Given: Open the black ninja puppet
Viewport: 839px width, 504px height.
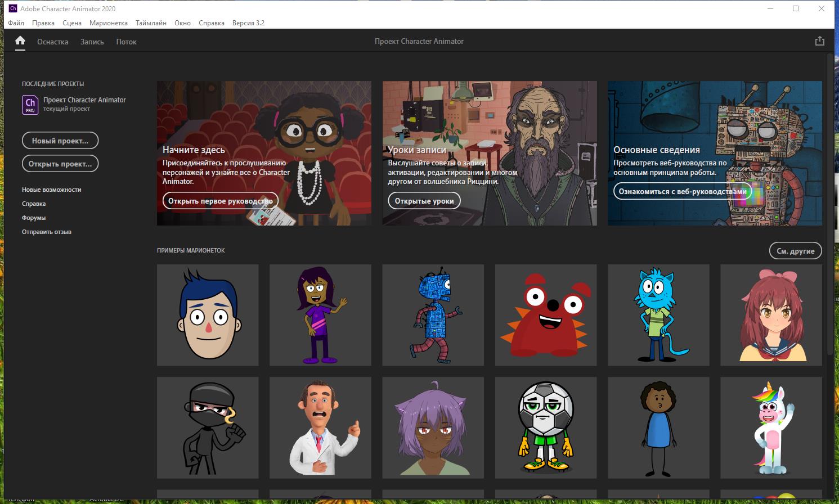Looking at the screenshot, I should tap(208, 427).
